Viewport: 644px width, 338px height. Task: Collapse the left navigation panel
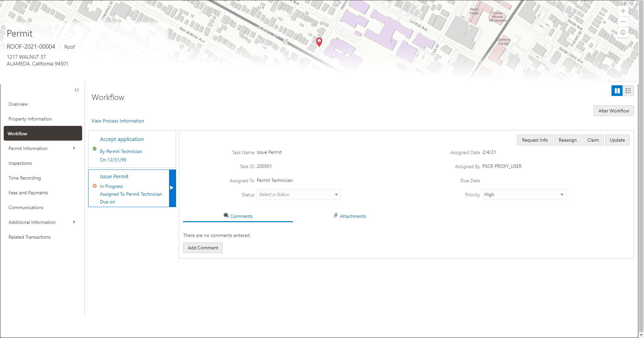point(76,90)
